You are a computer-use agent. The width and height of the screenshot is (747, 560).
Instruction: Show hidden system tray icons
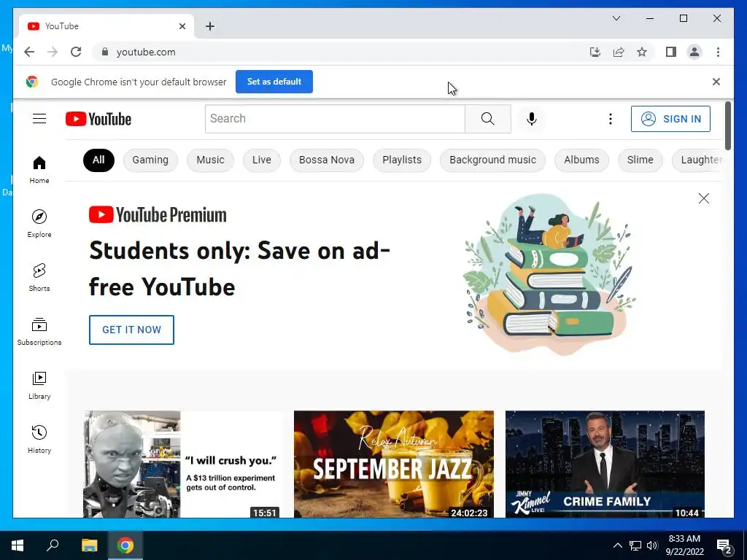tap(617, 545)
